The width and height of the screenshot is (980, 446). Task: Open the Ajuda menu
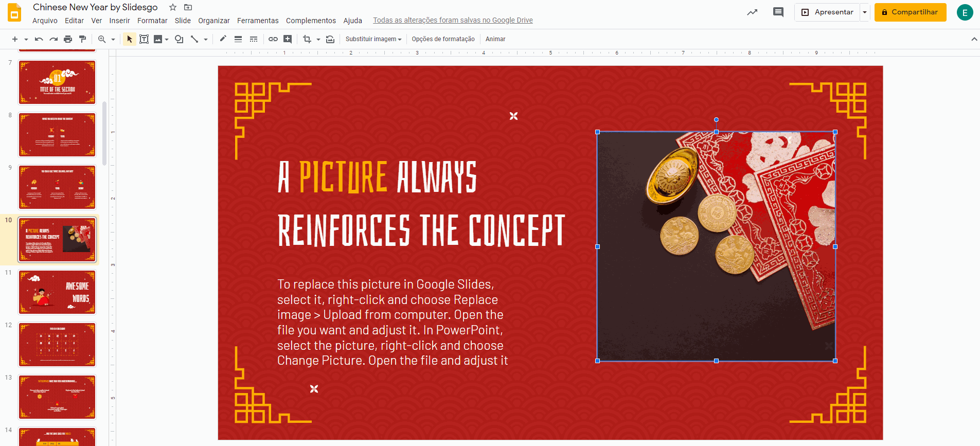(x=353, y=21)
